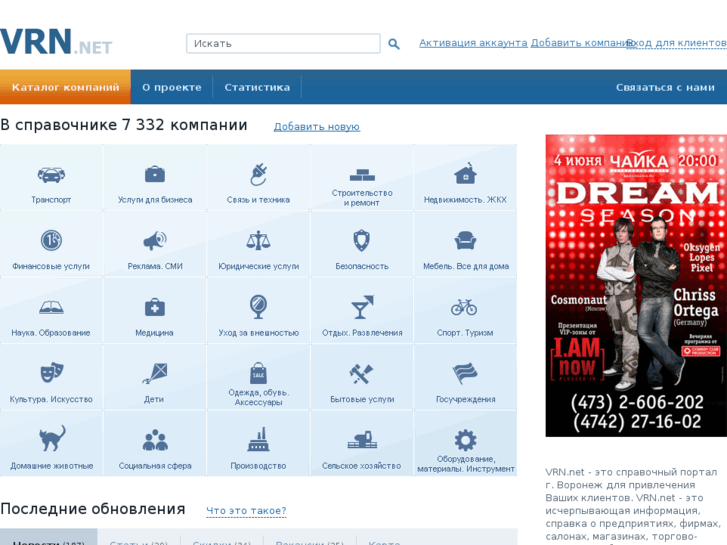Open the Каталог компаний menu tab

[65, 87]
